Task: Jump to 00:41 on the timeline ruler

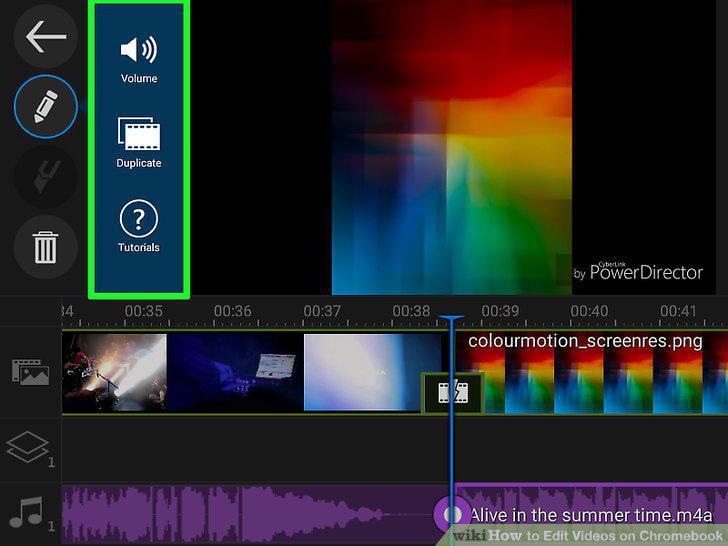Action: pos(678,311)
